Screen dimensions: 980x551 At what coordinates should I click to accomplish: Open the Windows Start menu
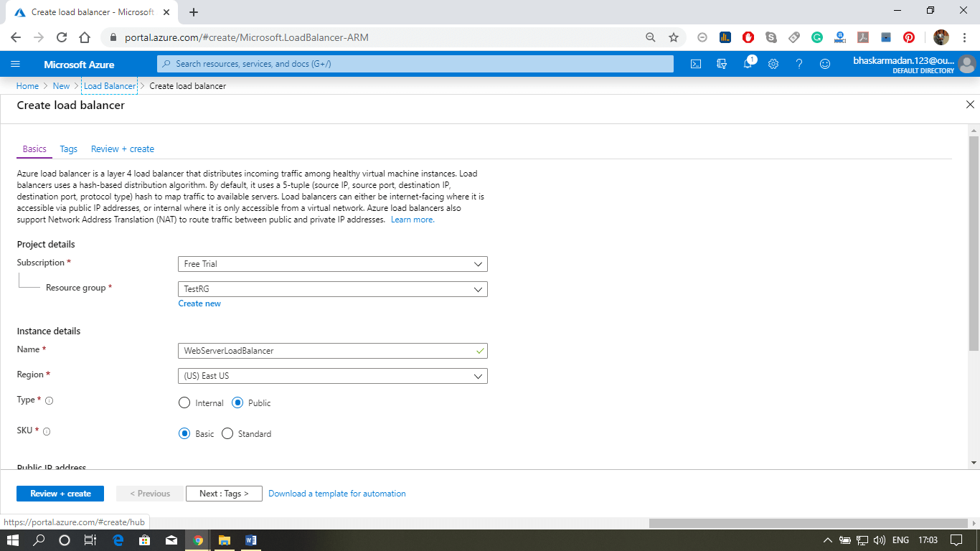click(13, 540)
